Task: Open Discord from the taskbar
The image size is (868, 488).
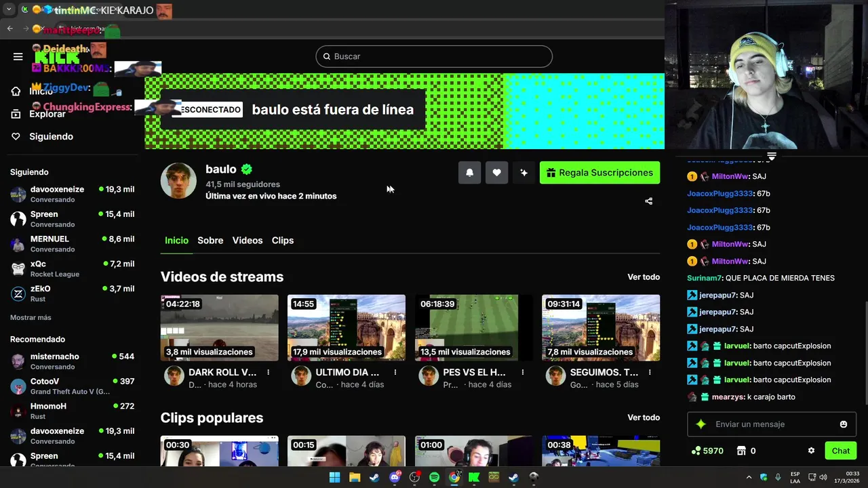Action: point(395,477)
